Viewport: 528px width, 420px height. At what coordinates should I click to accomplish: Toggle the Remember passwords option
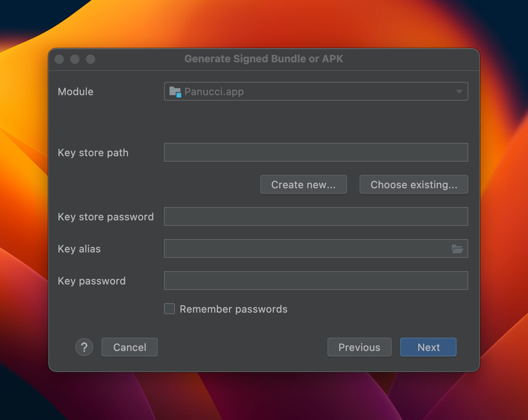(x=170, y=309)
